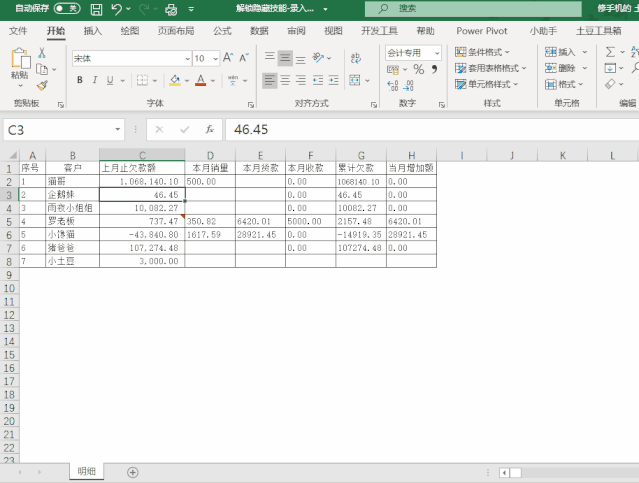Add a new sheet with plus button

133,472
